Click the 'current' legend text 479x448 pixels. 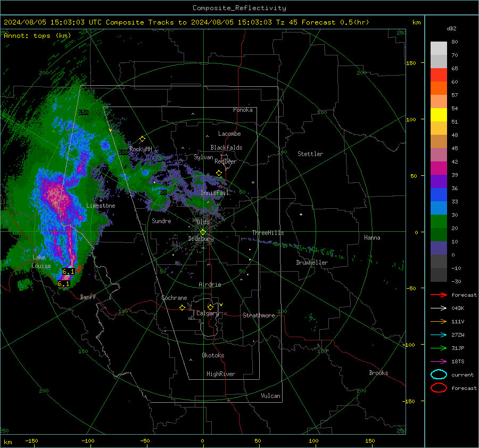tap(463, 374)
